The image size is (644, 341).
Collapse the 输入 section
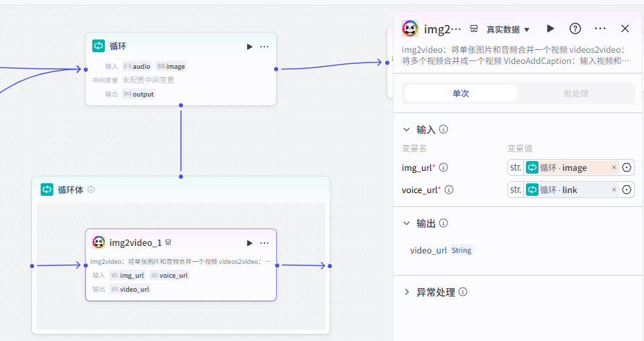[x=407, y=129]
